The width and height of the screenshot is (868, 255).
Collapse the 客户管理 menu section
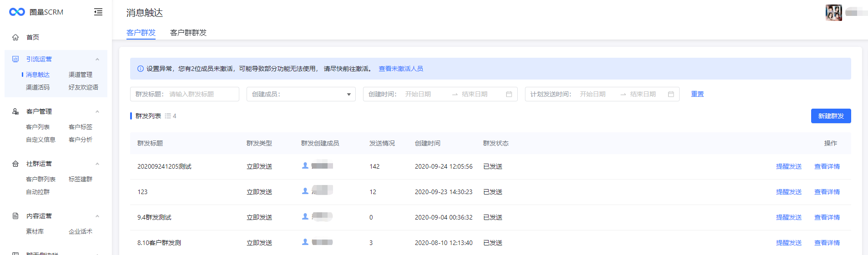tap(97, 112)
